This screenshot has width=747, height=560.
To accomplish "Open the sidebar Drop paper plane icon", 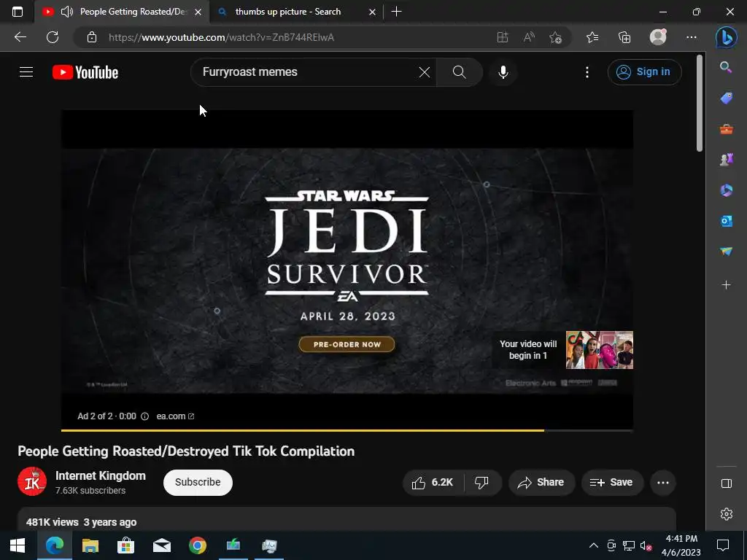I will coord(726,252).
